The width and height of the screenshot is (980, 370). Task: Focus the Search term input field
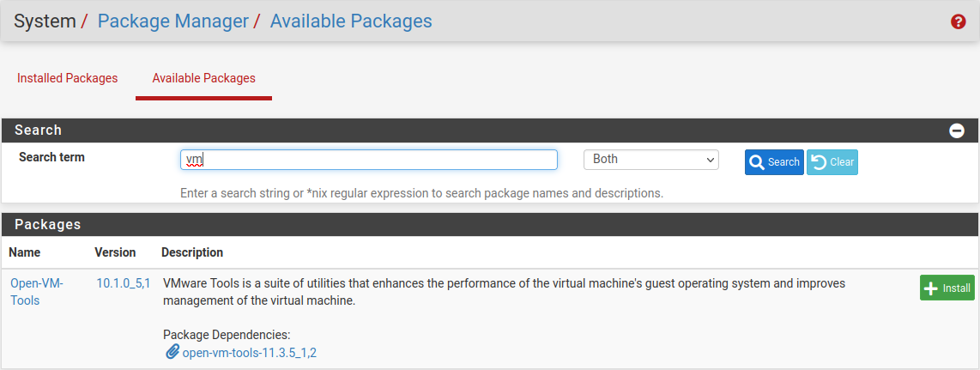point(369,160)
